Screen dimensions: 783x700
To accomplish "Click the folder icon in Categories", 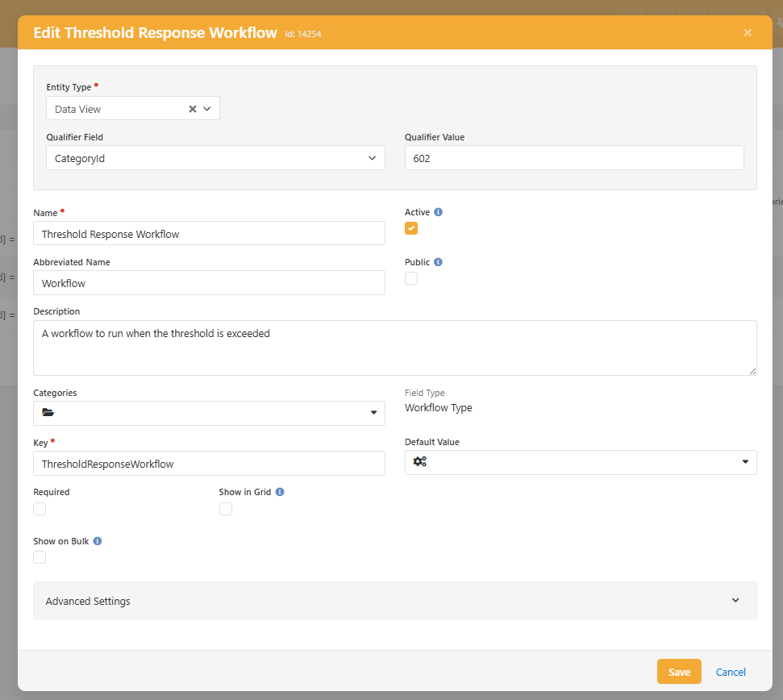I will point(48,413).
